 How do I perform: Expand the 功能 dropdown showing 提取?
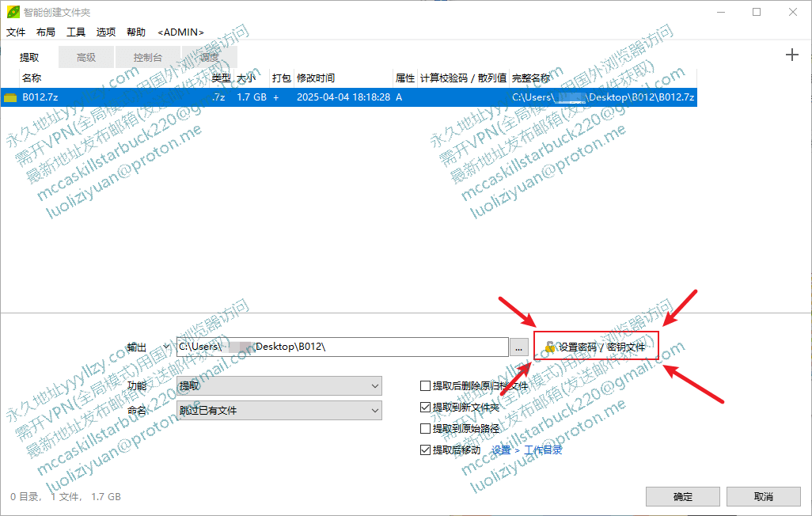(279, 386)
